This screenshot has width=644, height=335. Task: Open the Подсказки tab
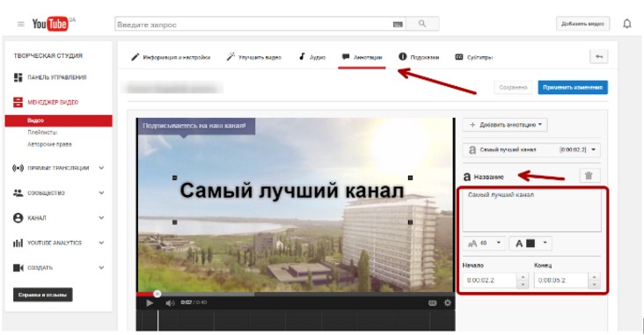pyautogui.click(x=419, y=57)
